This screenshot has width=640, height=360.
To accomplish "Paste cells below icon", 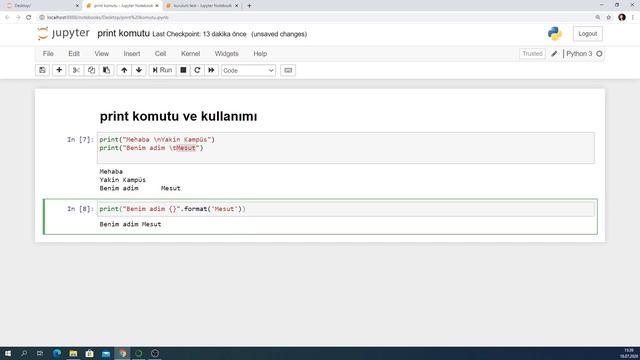I will pos(106,70).
